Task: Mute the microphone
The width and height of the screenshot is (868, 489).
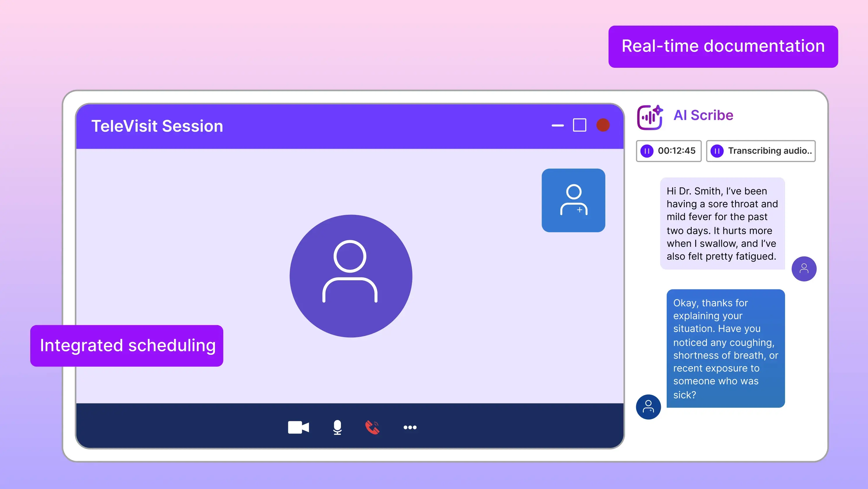Action: point(337,427)
